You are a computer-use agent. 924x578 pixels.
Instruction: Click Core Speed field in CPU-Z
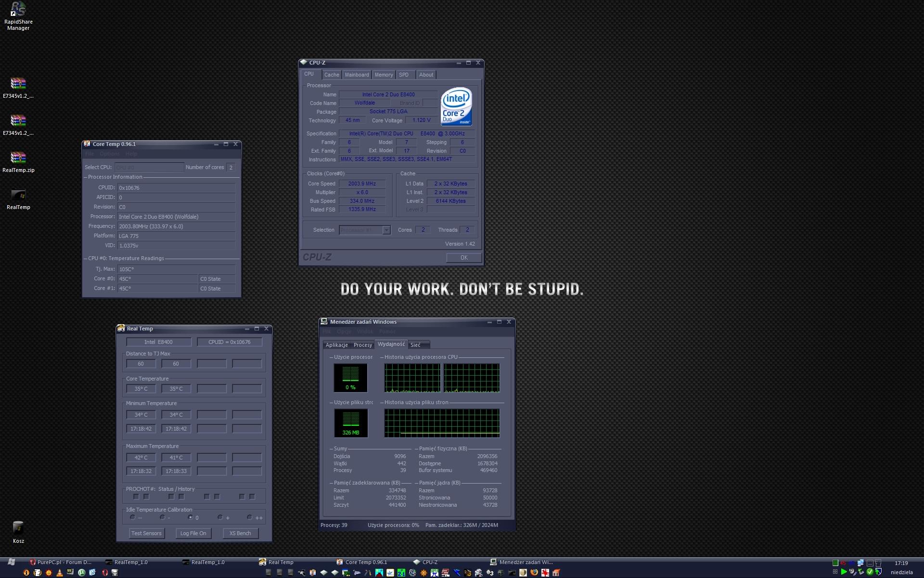362,184
